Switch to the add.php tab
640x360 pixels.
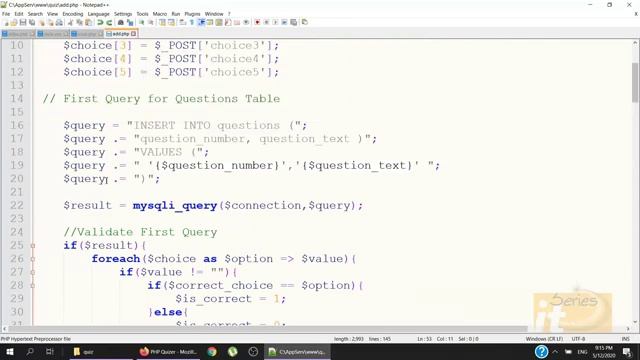click(x=121, y=34)
